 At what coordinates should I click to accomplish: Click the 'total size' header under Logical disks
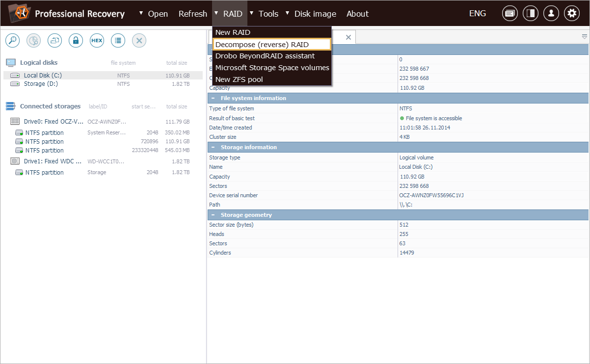(177, 63)
